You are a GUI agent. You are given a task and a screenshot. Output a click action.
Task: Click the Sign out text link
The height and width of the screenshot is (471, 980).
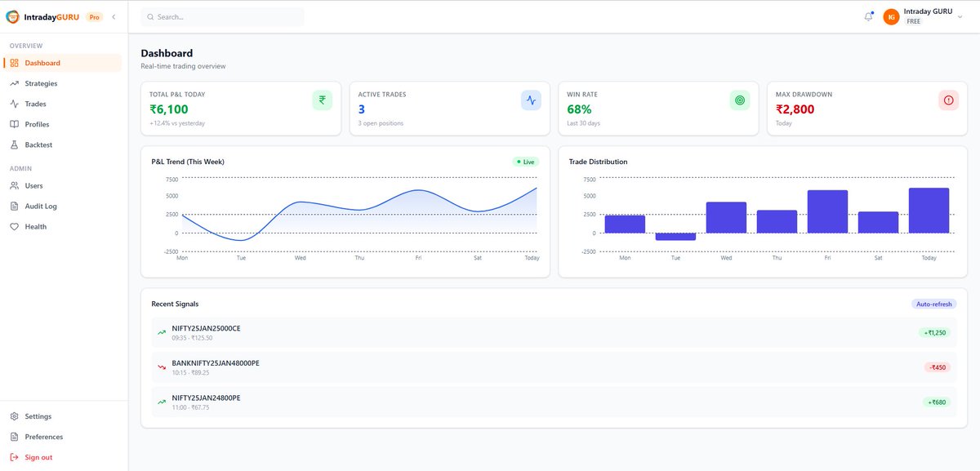[x=38, y=457]
